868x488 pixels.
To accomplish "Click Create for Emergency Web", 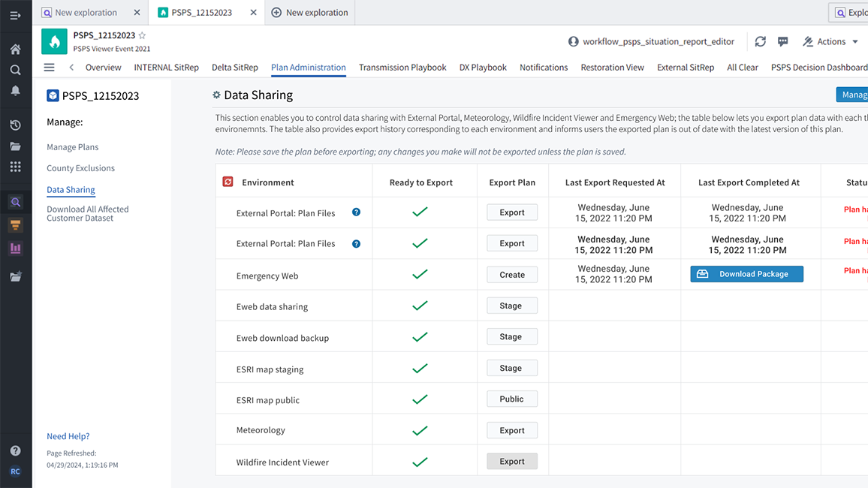I will pos(511,275).
